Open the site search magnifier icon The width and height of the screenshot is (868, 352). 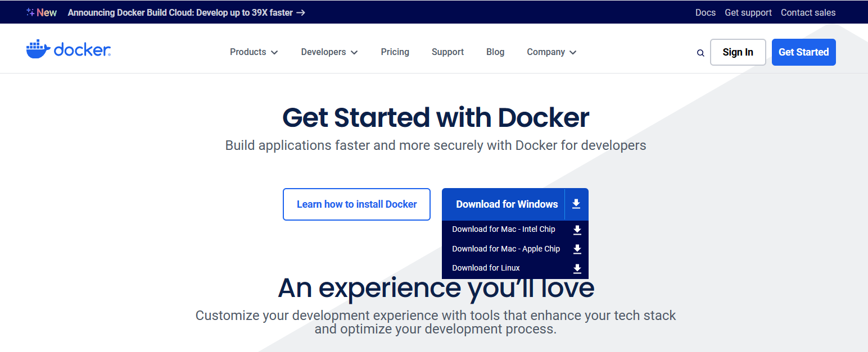700,53
